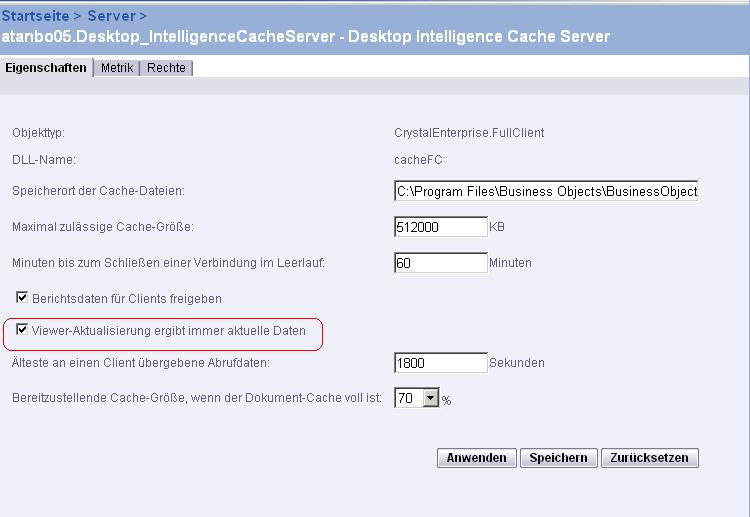Open the Startseite breadcrumb link
Viewport: 750px width, 517px height.
click(35, 16)
